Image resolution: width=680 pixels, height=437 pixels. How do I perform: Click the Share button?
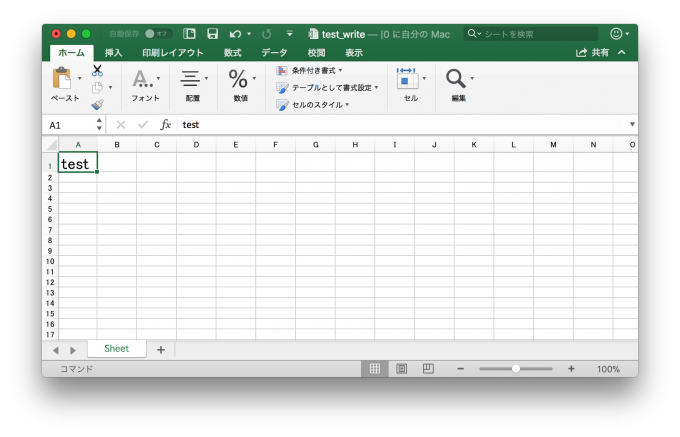pos(592,52)
